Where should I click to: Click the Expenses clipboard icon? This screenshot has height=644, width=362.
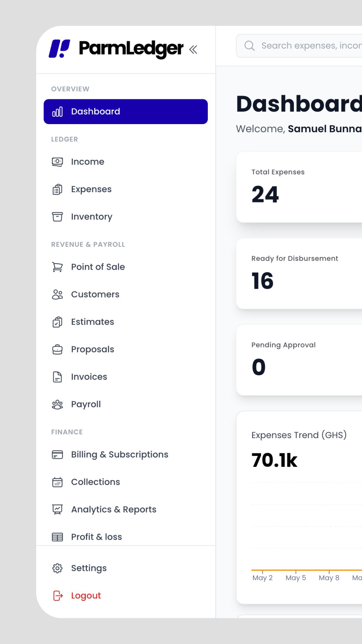coord(57,190)
